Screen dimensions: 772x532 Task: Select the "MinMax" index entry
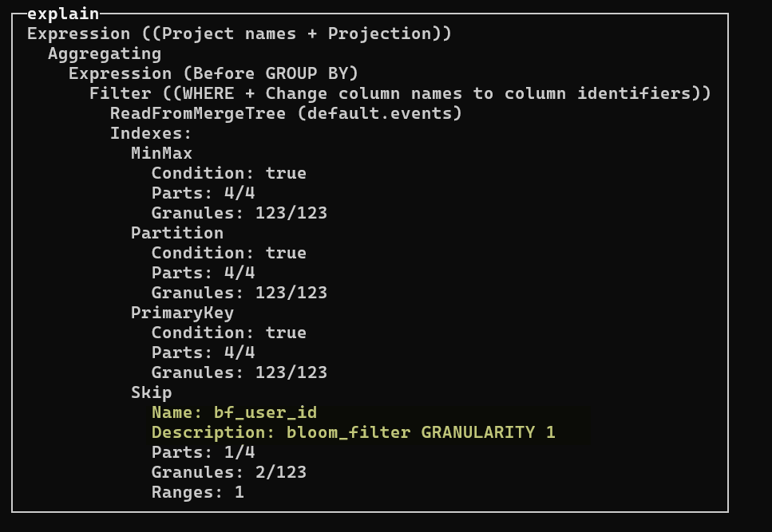tap(161, 153)
